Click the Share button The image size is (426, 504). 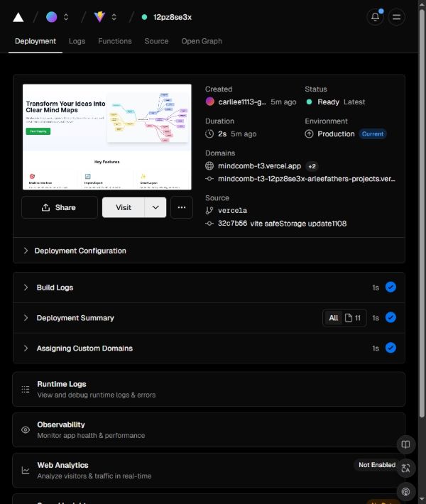[60, 207]
